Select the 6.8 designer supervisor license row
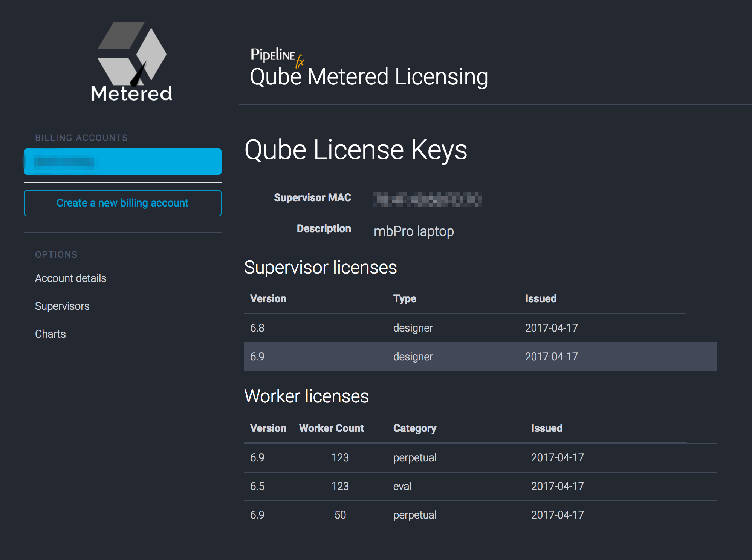 coord(480,328)
